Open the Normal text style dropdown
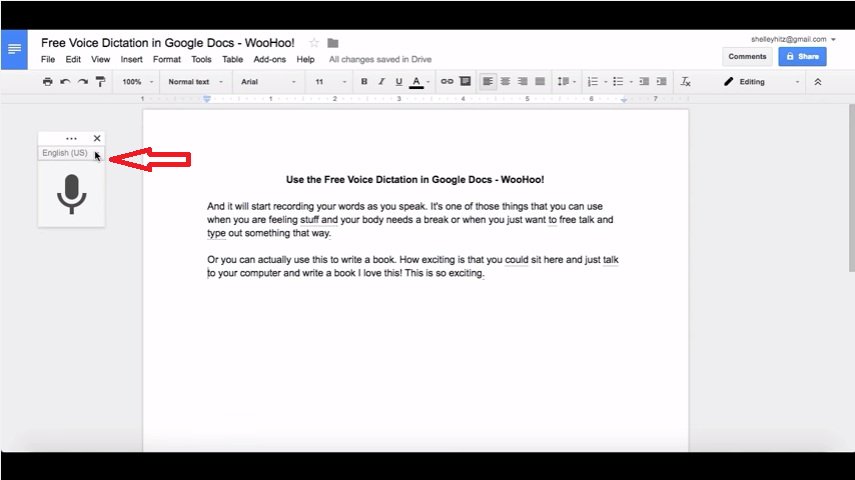 pyautogui.click(x=195, y=82)
